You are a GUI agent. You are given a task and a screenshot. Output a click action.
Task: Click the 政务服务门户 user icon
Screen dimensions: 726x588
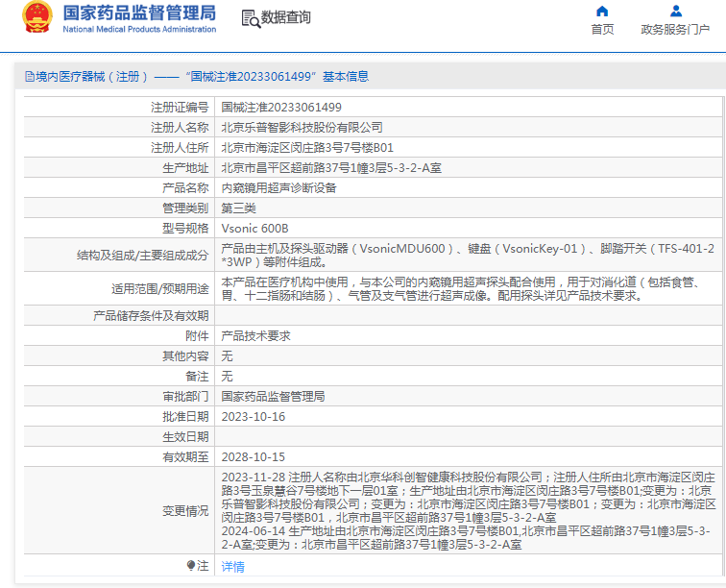675,11
